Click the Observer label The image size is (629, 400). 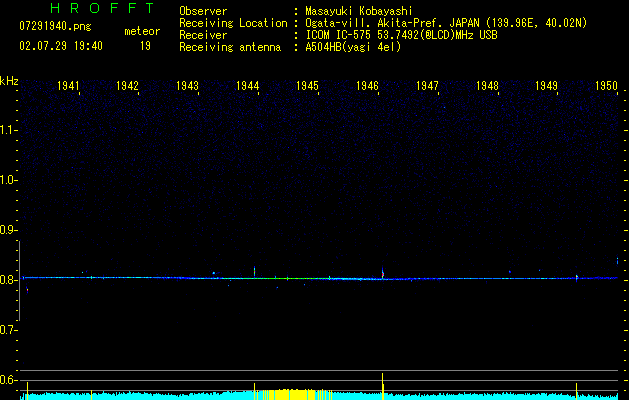[x=203, y=11]
